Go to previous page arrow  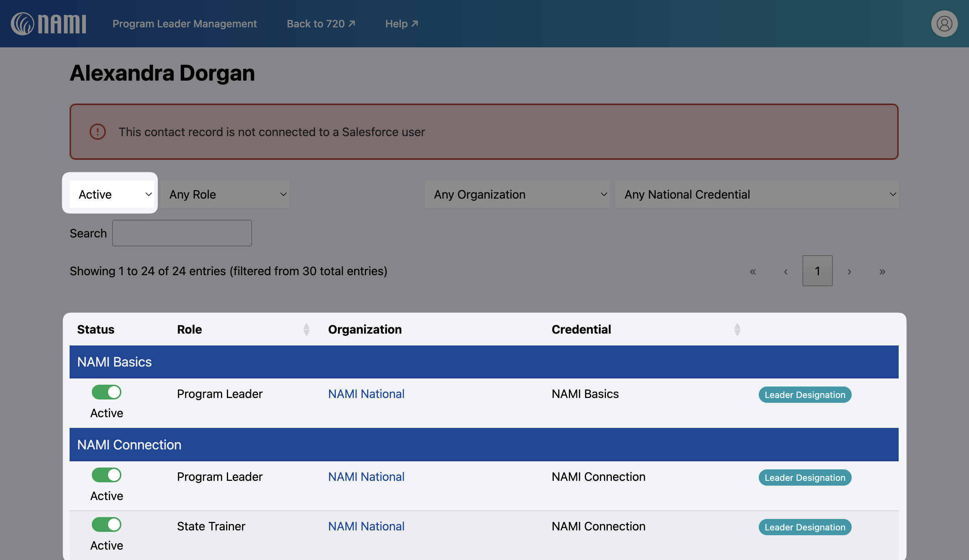[785, 271]
